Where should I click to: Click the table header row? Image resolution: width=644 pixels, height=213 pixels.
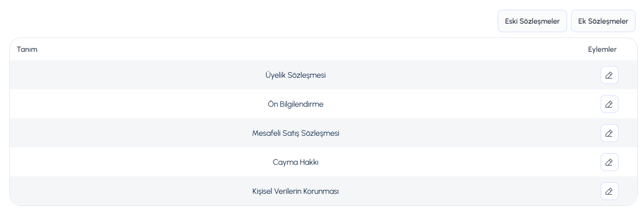click(323, 49)
